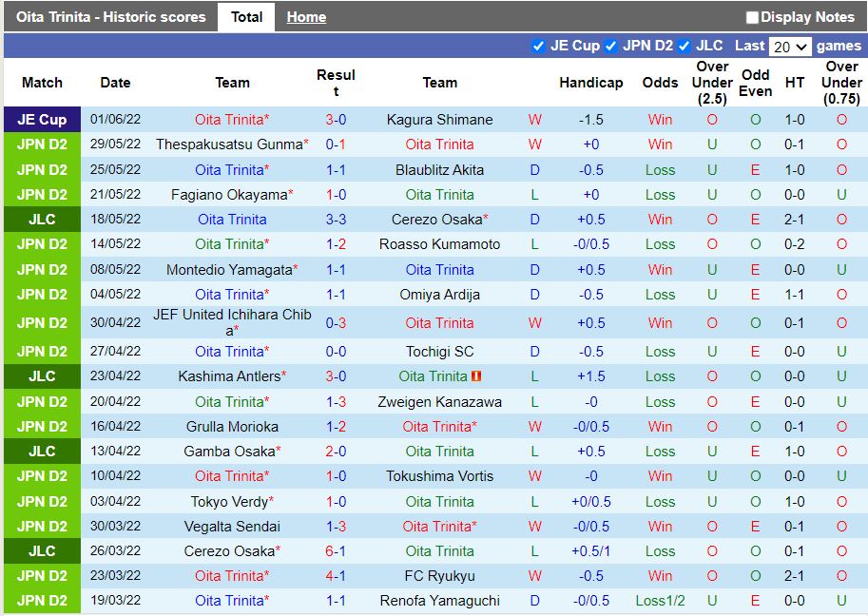The image size is (868, 616).
Task: Open FC Ryukyu team link
Action: 439,576
